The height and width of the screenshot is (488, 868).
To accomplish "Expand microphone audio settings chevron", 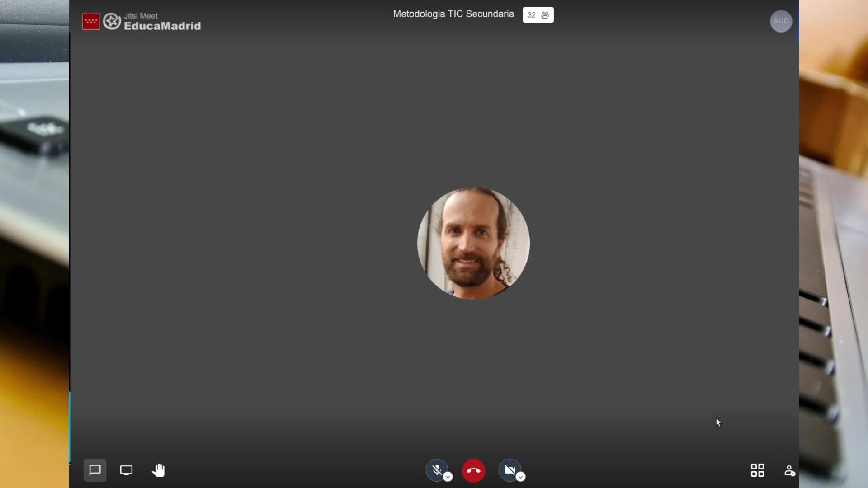I will (x=448, y=477).
